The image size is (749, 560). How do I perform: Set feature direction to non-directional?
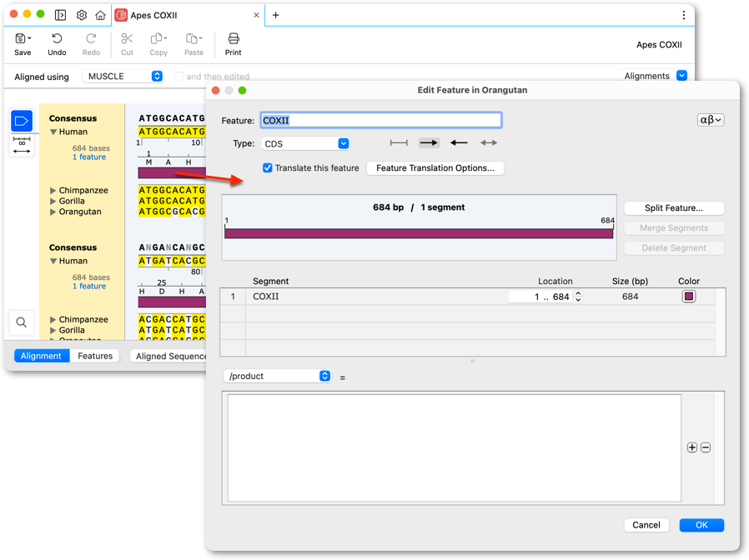click(399, 142)
